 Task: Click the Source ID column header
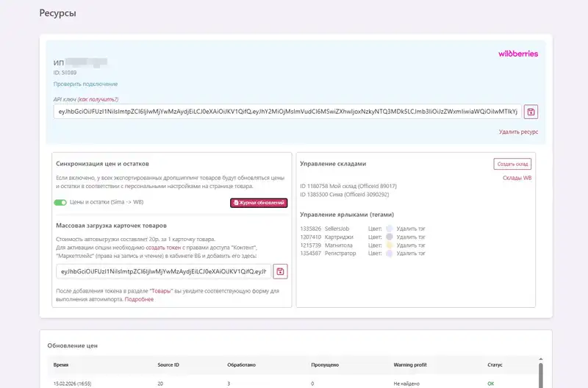click(x=168, y=364)
